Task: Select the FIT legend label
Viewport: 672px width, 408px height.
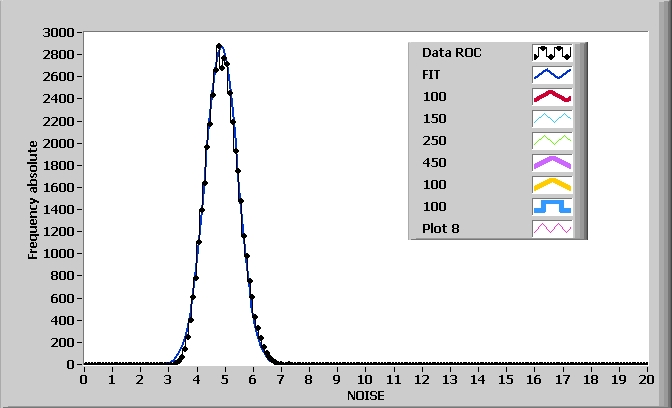Action: click(432, 74)
